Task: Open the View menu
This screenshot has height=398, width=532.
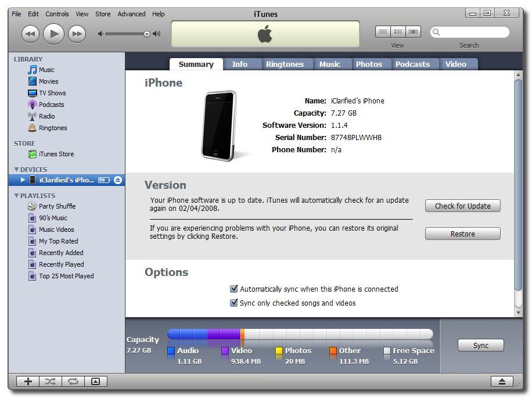Action: pyautogui.click(x=82, y=14)
